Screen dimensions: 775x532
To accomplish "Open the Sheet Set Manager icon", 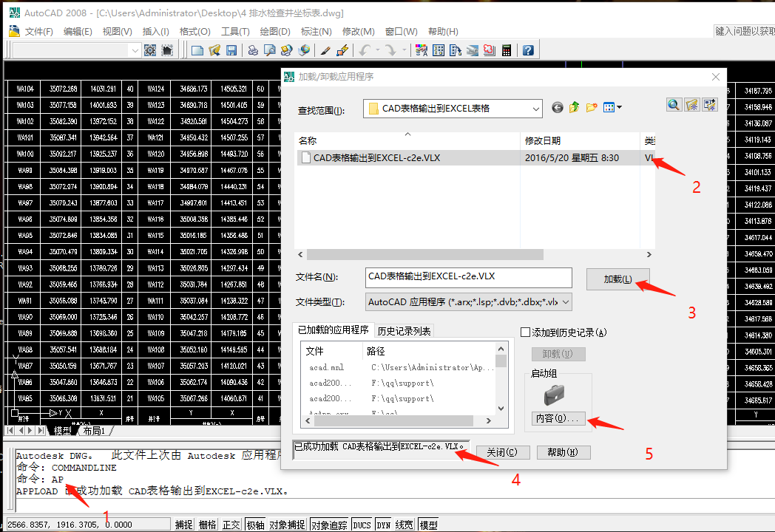I will 473,50.
